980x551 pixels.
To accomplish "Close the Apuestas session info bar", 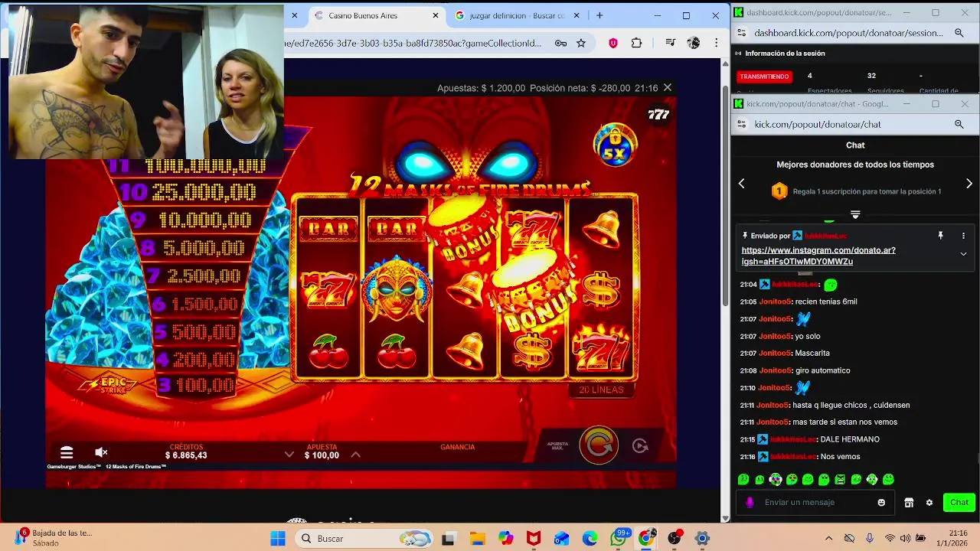I will tap(668, 88).
